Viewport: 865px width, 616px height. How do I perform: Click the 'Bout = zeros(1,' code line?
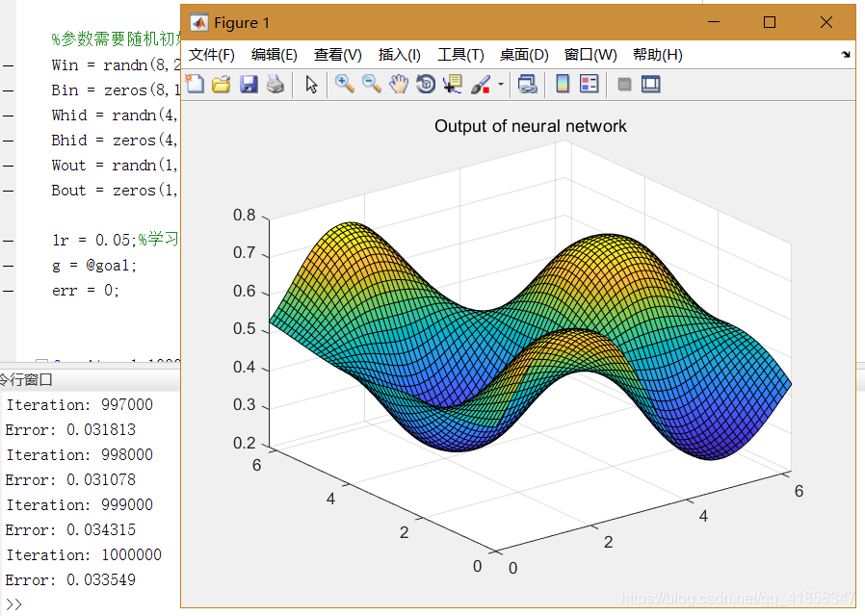[x=115, y=191]
